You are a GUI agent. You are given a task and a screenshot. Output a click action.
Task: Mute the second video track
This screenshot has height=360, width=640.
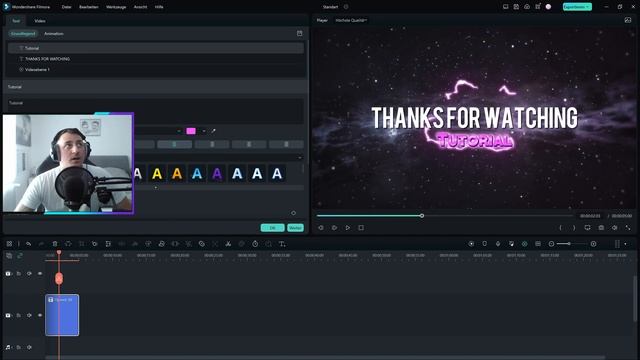click(x=29, y=315)
